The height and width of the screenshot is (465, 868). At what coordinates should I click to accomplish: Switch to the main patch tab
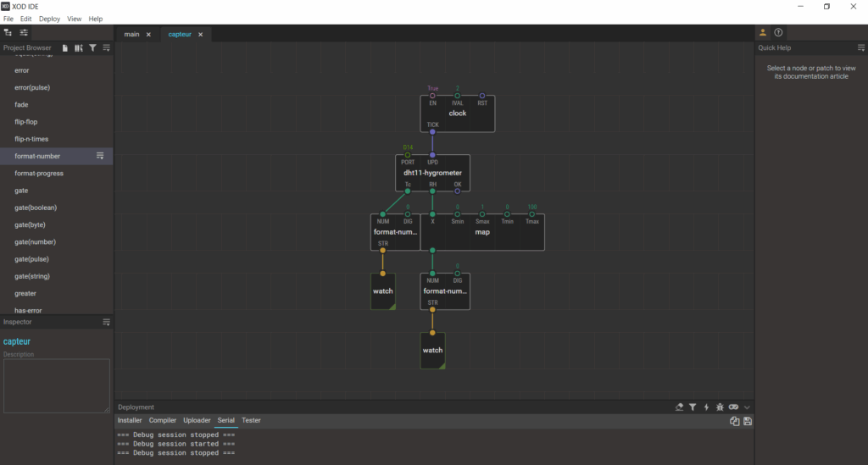(x=131, y=34)
